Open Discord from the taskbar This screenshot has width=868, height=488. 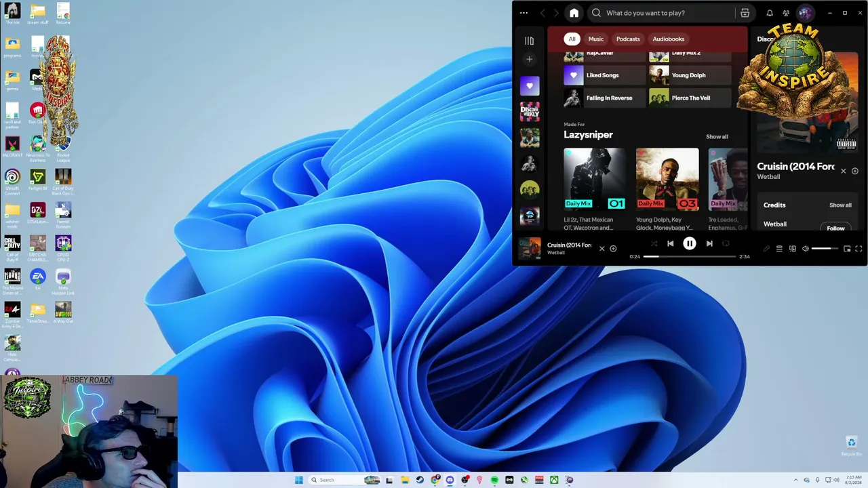pyautogui.click(x=450, y=480)
